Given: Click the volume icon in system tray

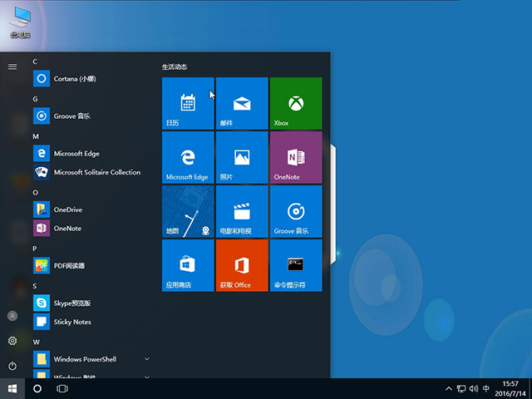Looking at the screenshot, I should pos(473,388).
